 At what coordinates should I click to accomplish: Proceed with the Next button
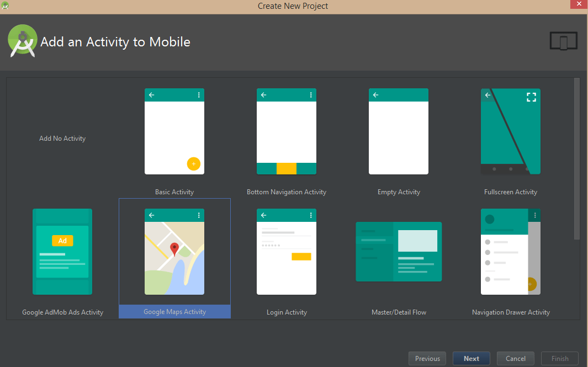[472, 358]
